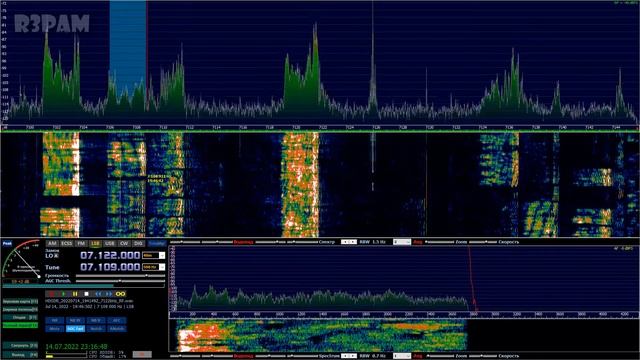Adjust the lower Zoom slider
This screenshot has height=360, width=640.
click(x=440, y=356)
